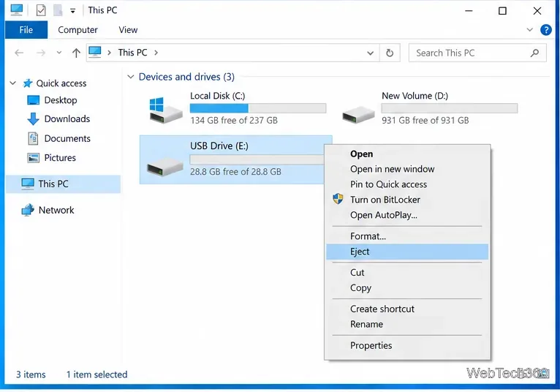The image size is (560, 392).
Task: Click the 28.8 GB free of 28.8 GB text
Action: coord(235,172)
